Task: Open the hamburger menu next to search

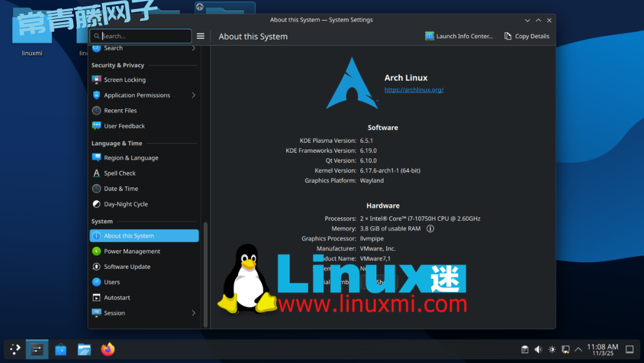Action: (x=200, y=36)
